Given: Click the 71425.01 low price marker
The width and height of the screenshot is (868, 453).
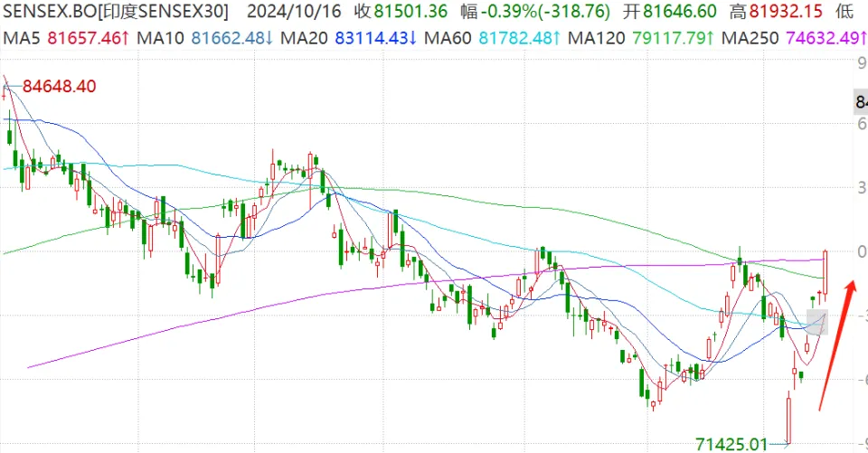Looking at the screenshot, I should click(731, 444).
